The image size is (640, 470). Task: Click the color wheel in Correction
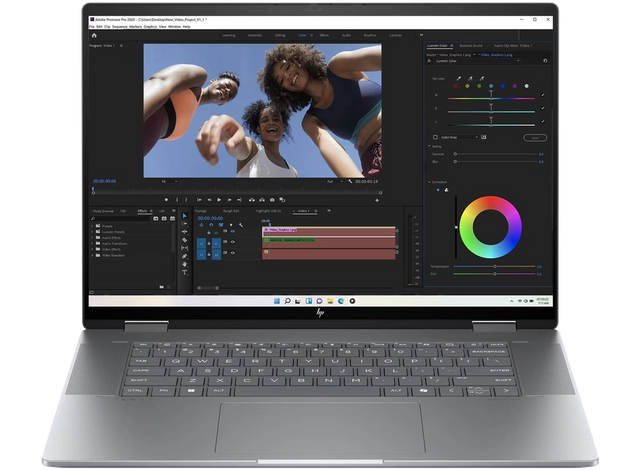pyautogui.click(x=490, y=227)
